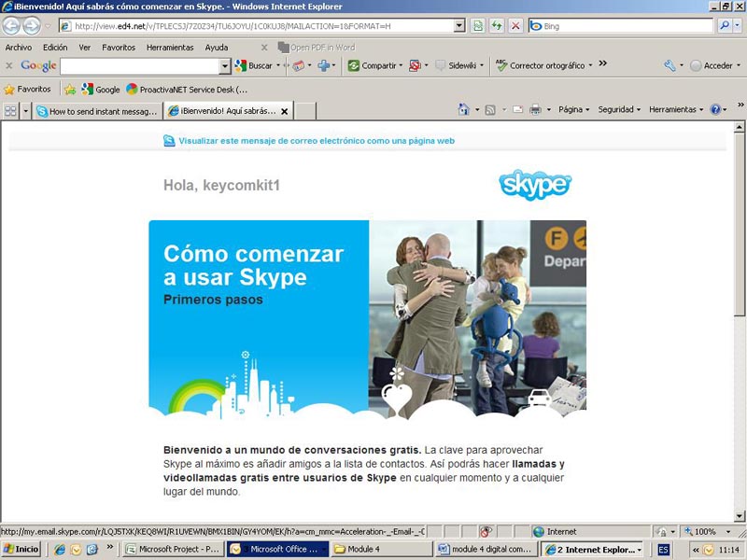Click the blue Help question mark icon
Viewport: 747px width, 560px height.
(715, 109)
